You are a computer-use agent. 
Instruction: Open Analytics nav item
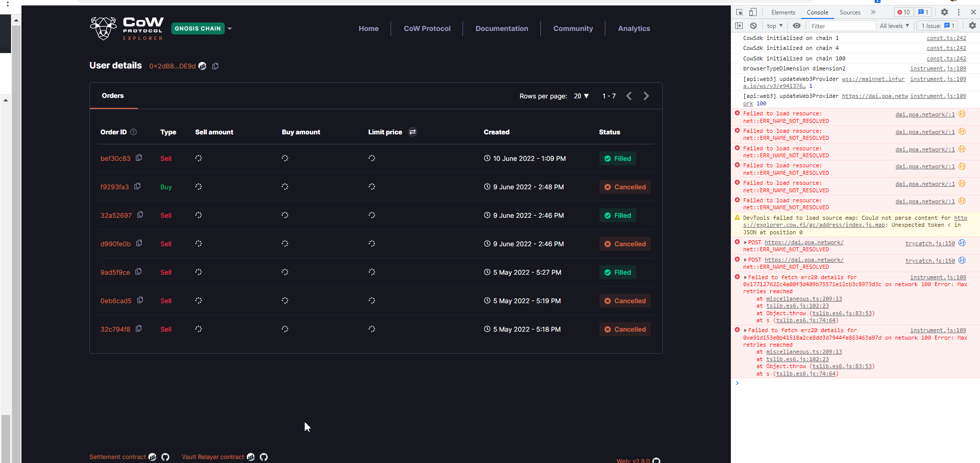pyautogui.click(x=634, y=28)
